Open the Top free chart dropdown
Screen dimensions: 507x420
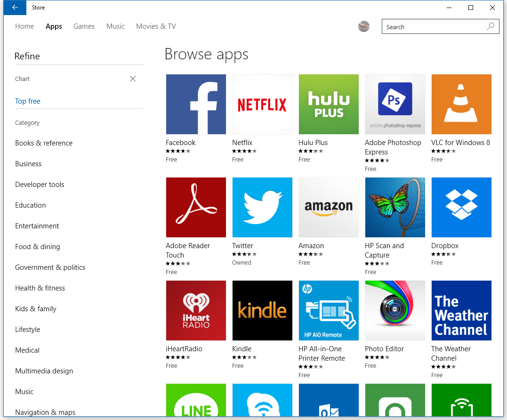click(x=27, y=101)
